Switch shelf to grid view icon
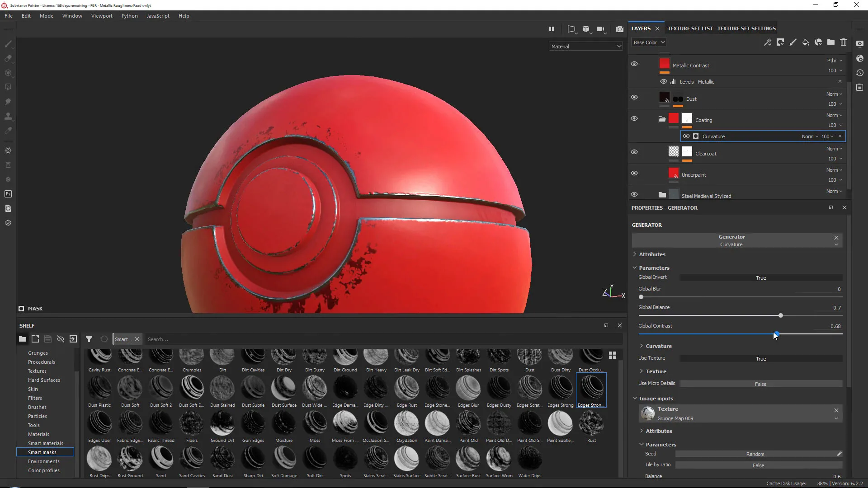The height and width of the screenshot is (488, 868). [613, 355]
